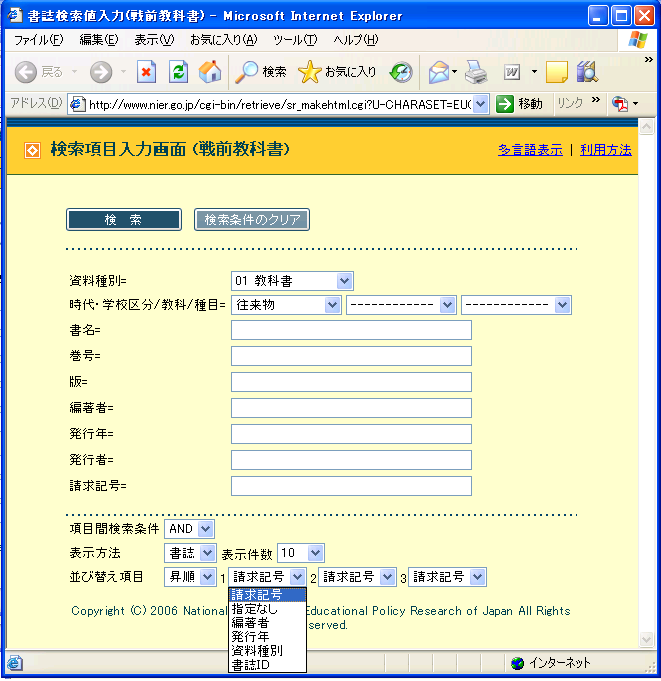661x681 pixels.
Task: Select 書誌ID in the open sort list
Action: [x=267, y=664]
